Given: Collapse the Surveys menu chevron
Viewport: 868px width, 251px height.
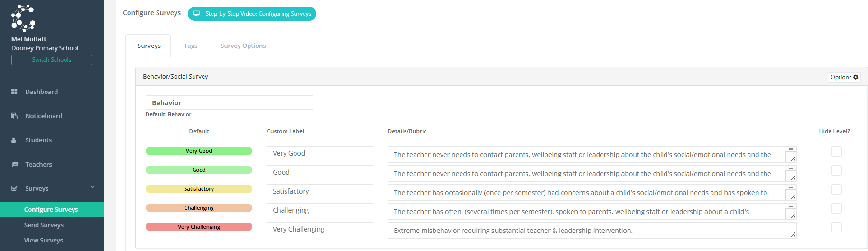Looking at the screenshot, I should click(92, 188).
